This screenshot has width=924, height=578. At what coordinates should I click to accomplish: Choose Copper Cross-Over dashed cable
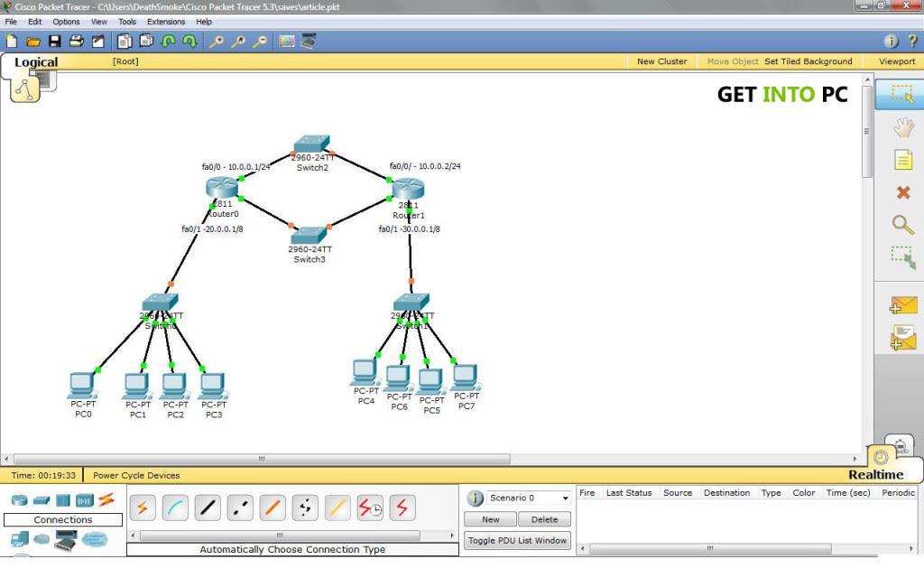coord(240,508)
